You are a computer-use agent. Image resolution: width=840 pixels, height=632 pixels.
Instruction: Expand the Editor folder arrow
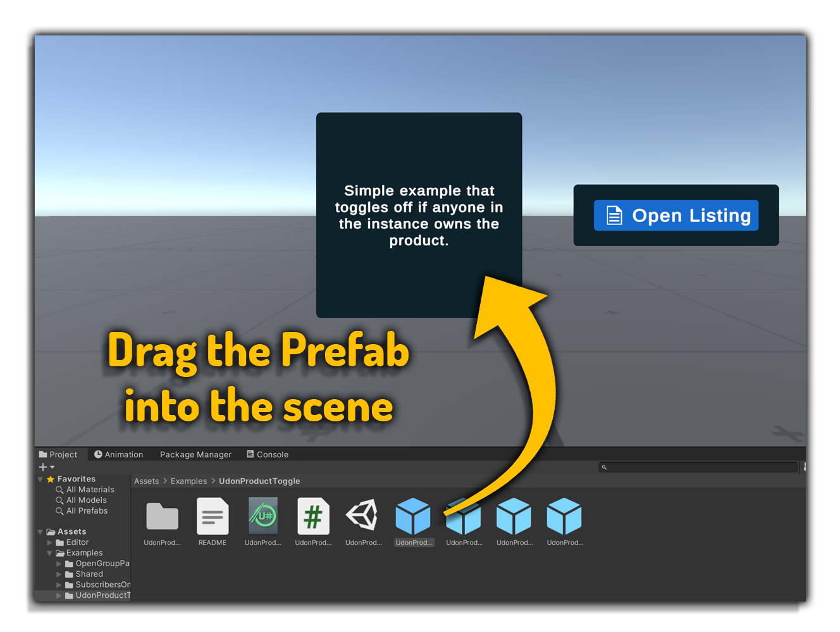50,543
